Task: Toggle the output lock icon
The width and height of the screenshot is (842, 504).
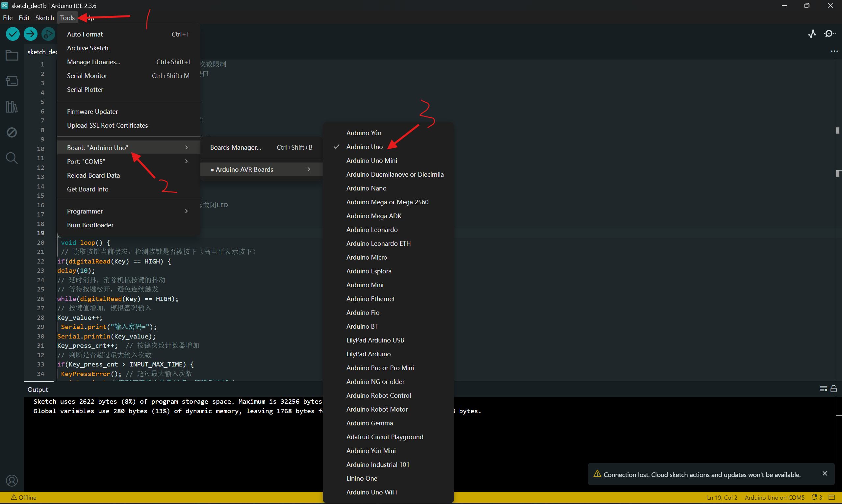Action: click(833, 389)
